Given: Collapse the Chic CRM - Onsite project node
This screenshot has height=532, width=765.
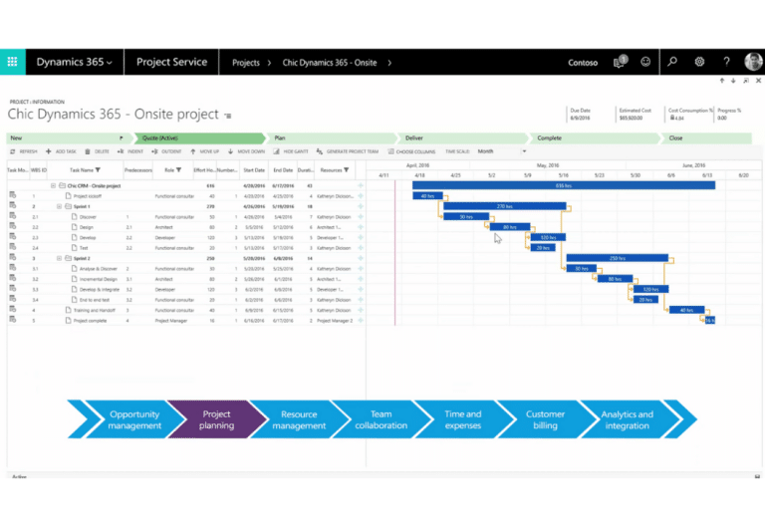Looking at the screenshot, I should click(x=53, y=185).
